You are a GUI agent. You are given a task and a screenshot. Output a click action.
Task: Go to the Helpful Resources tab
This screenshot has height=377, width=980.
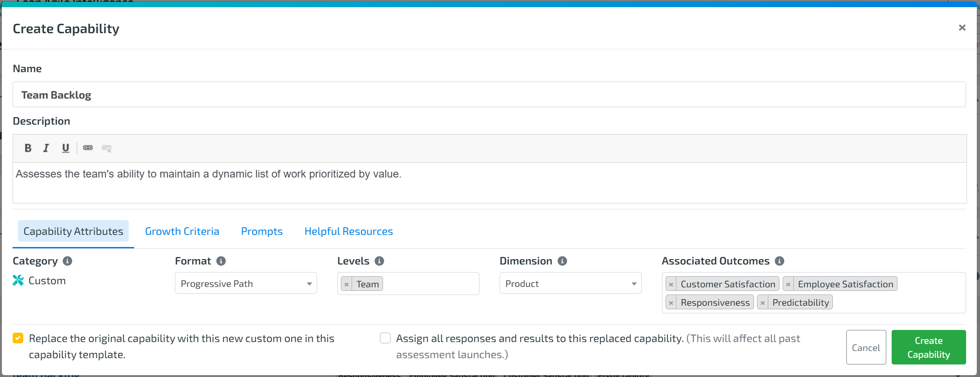tap(348, 231)
